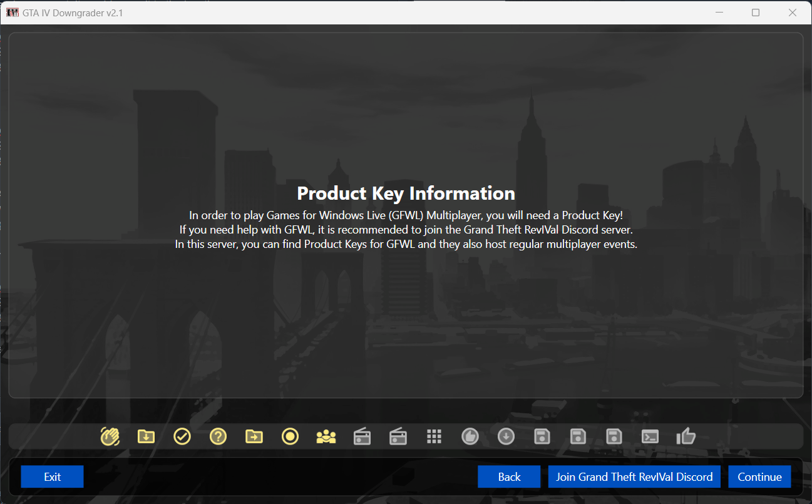The height and width of the screenshot is (504, 812).
Task: Click the "GTA IV Downgrader v2.1" window title
Action: tap(73, 13)
